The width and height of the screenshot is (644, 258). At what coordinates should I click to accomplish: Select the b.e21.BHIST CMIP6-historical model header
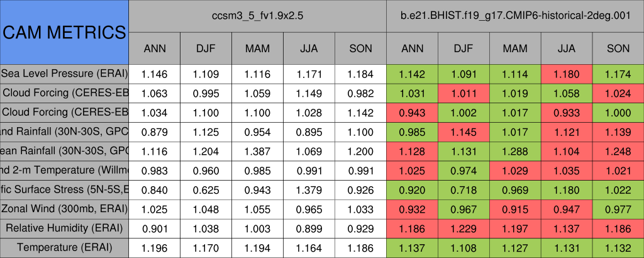[515, 15]
